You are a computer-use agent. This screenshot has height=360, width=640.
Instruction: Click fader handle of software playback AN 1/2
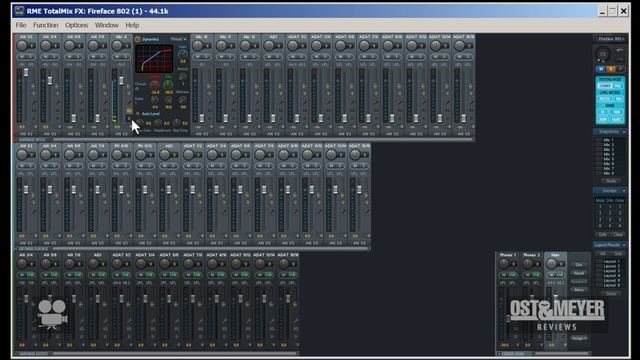[26, 190]
